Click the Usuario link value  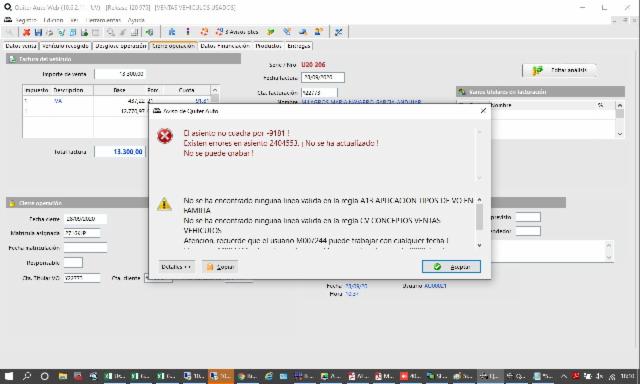(x=435, y=286)
